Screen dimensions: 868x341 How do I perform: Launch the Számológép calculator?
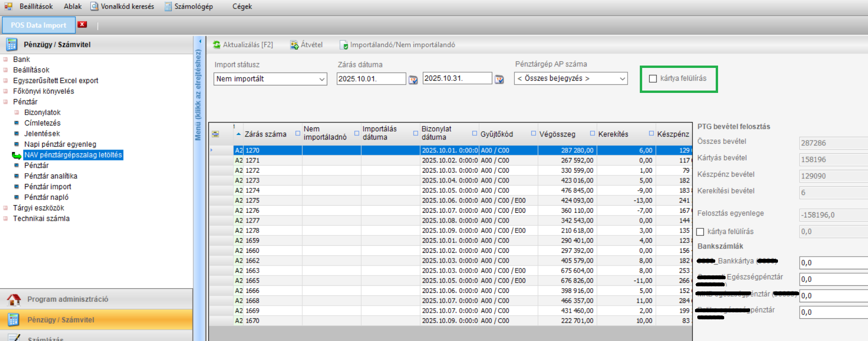(x=189, y=7)
